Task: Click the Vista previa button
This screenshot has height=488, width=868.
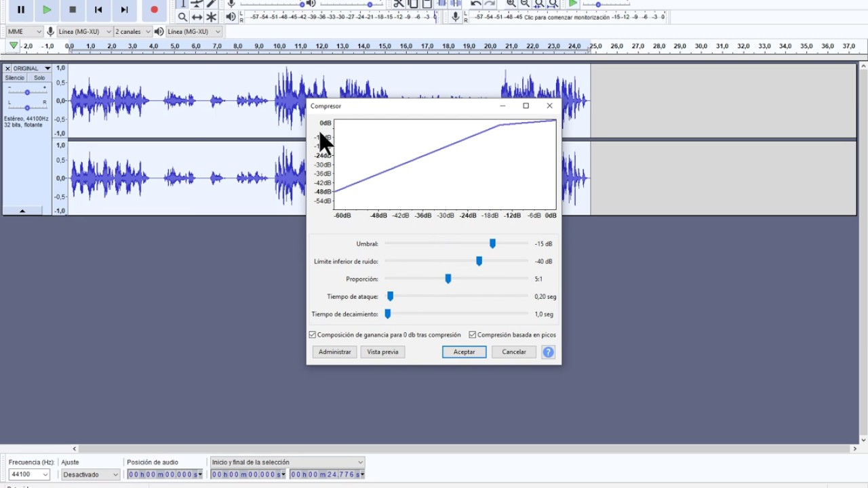Action: tap(382, 352)
